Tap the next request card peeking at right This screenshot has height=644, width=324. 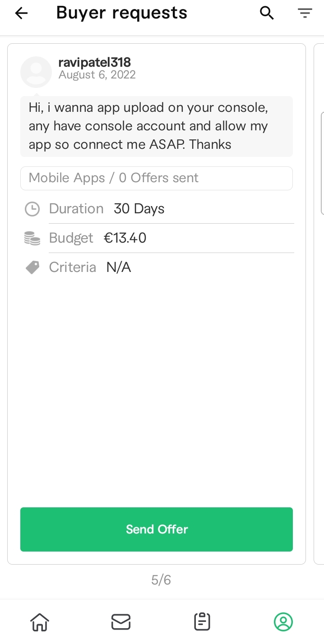[x=319, y=304]
